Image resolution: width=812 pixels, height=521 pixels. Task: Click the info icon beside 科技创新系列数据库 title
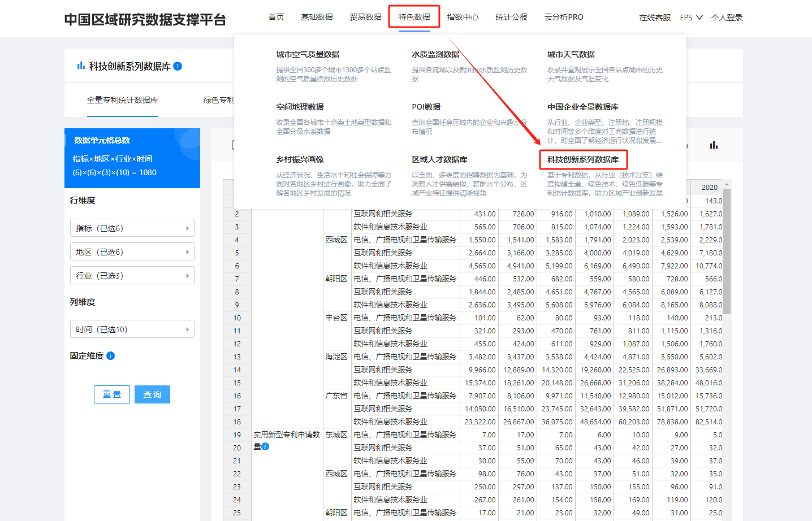point(178,66)
